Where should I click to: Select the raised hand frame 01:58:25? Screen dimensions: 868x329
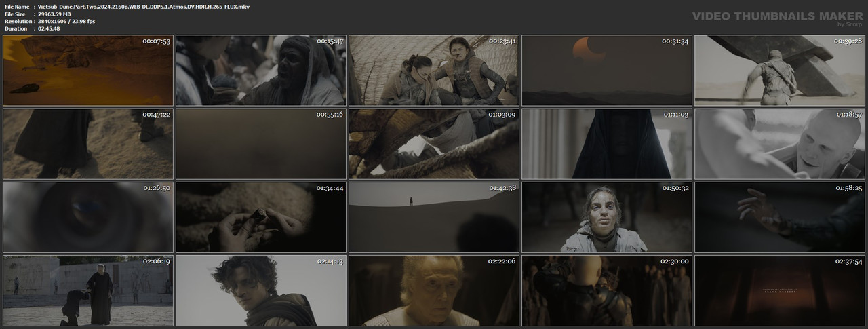(780, 217)
